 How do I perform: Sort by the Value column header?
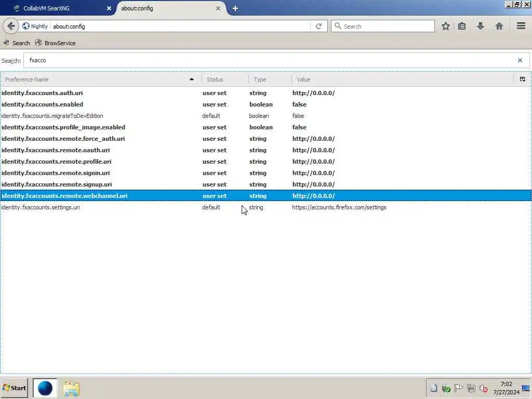pos(403,79)
